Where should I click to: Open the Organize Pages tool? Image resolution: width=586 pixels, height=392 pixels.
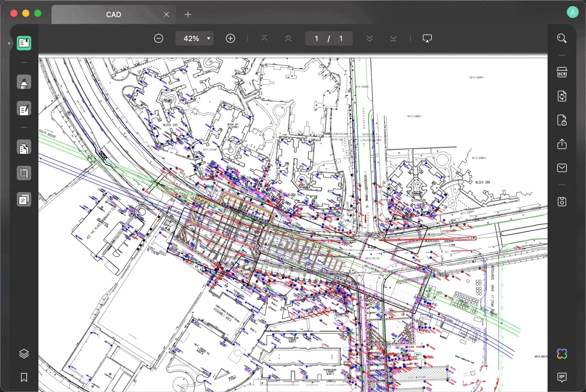[x=24, y=148]
